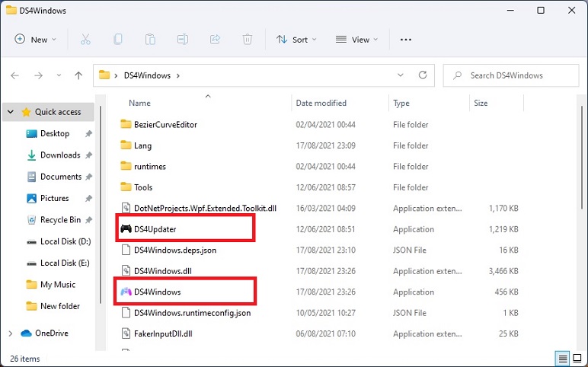Click the Search DS4Windows field

(511, 75)
